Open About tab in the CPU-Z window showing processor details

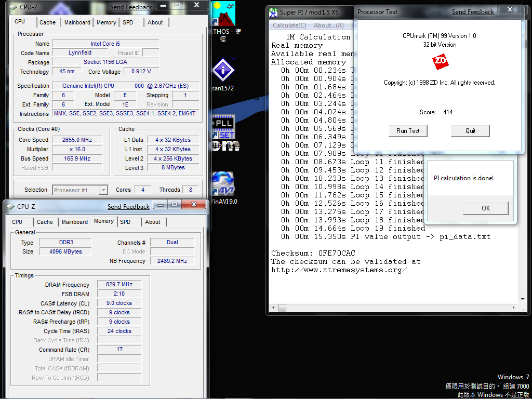click(x=155, y=22)
